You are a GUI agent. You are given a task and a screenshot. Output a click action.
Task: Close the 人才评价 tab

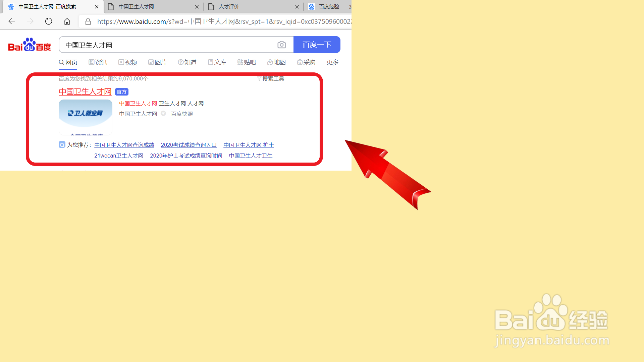click(x=297, y=7)
